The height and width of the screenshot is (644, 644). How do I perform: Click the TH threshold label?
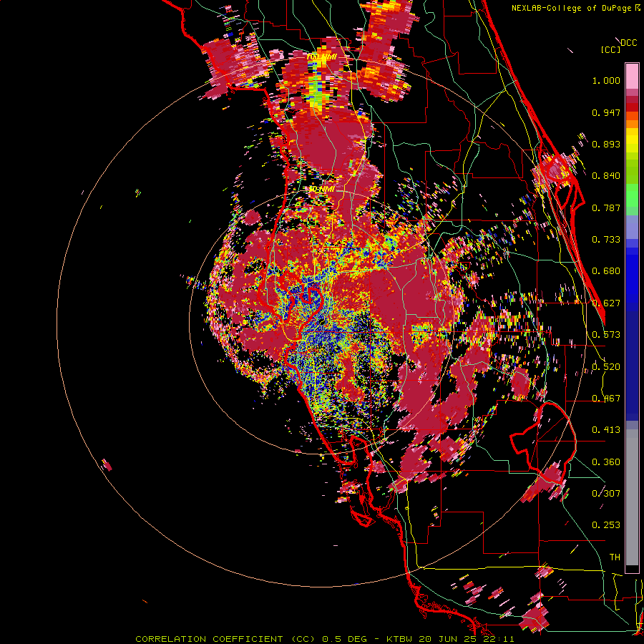[x=615, y=557]
